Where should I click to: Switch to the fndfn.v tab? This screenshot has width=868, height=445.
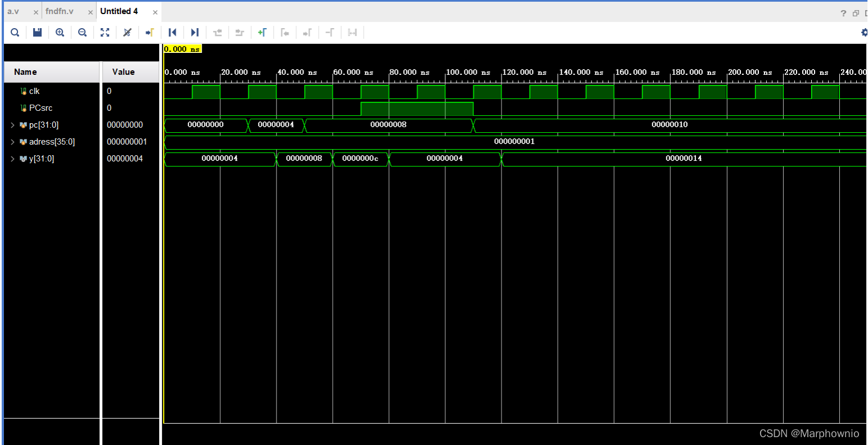point(60,11)
